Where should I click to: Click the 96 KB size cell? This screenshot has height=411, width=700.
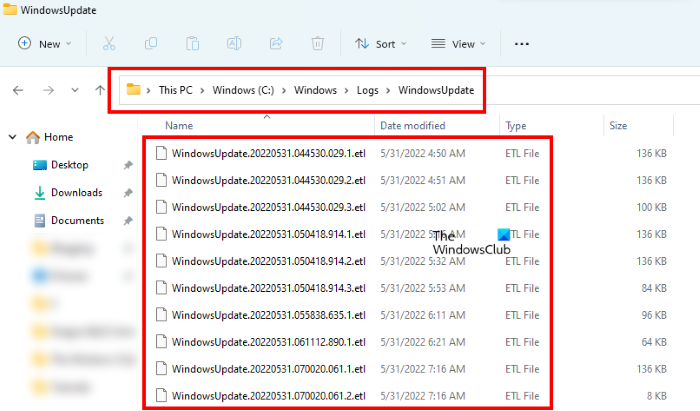(x=654, y=315)
